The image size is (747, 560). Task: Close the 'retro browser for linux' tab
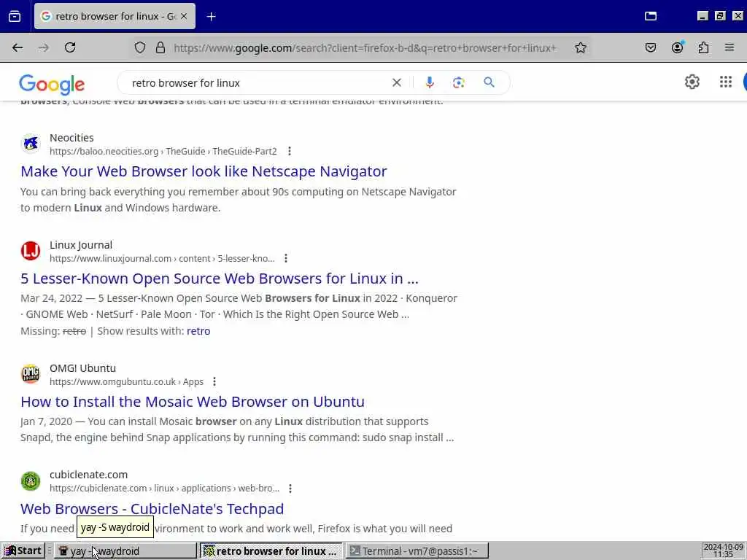(184, 16)
